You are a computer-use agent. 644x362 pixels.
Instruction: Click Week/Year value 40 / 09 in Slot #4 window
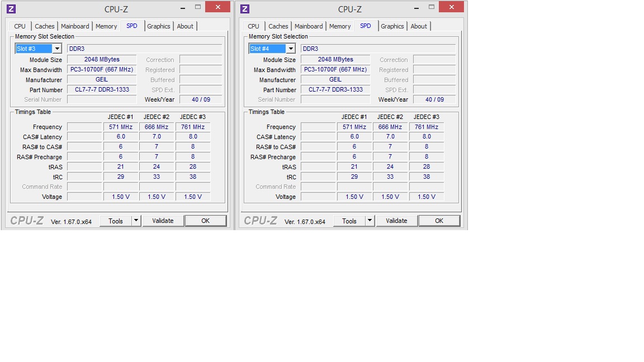(x=434, y=99)
